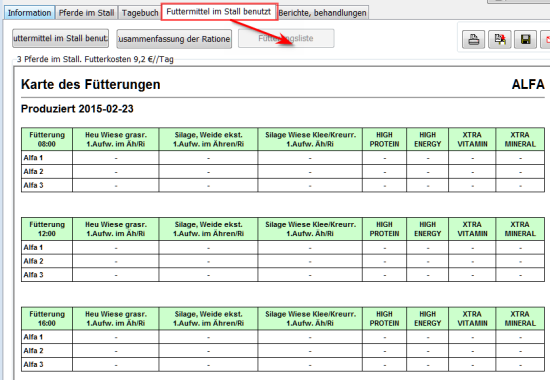This screenshot has height=380, width=550.
Task: Click Alfa 2 row in the 16:00 table
Action: point(283,351)
